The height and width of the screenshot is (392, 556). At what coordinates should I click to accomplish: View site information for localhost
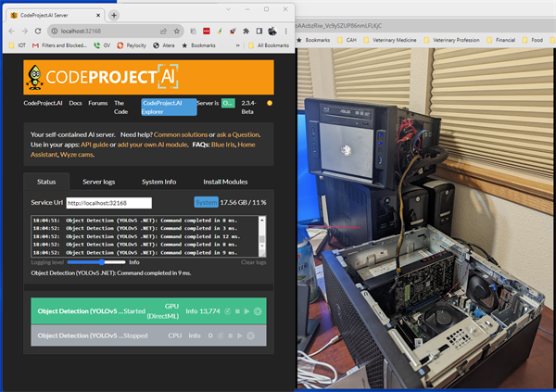coord(55,32)
